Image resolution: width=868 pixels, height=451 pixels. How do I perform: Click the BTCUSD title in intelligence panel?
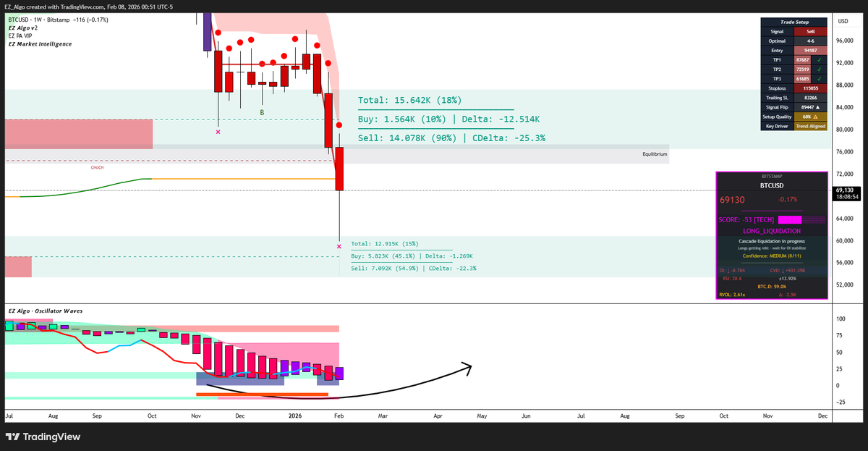(x=772, y=185)
